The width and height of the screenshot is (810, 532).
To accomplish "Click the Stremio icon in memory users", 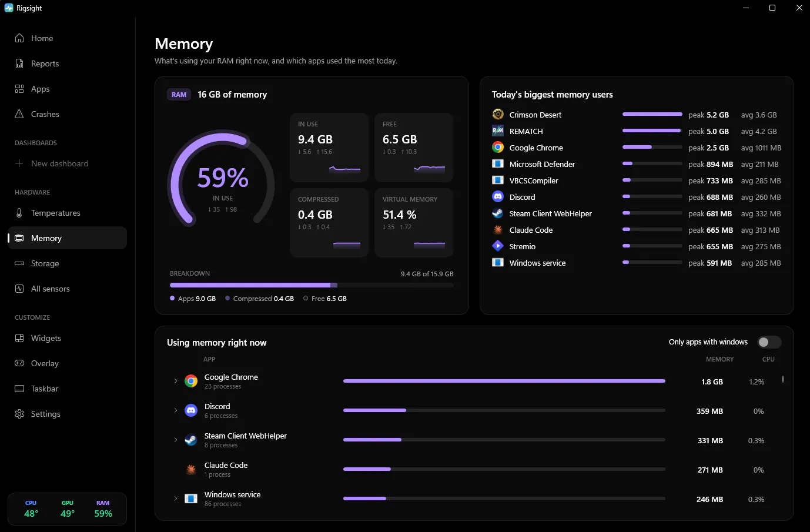I will tap(498, 246).
